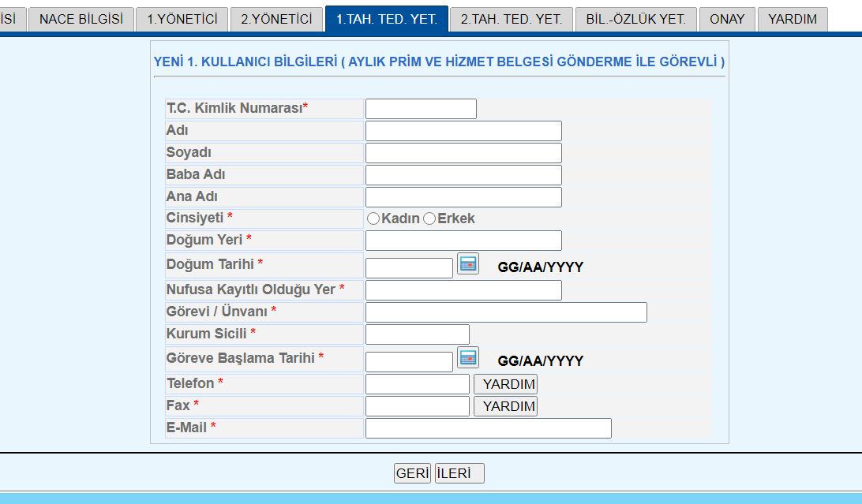Switch to NACE BİLGİSİ tab
Viewport: 862px width, 504px height.
pyautogui.click(x=81, y=19)
